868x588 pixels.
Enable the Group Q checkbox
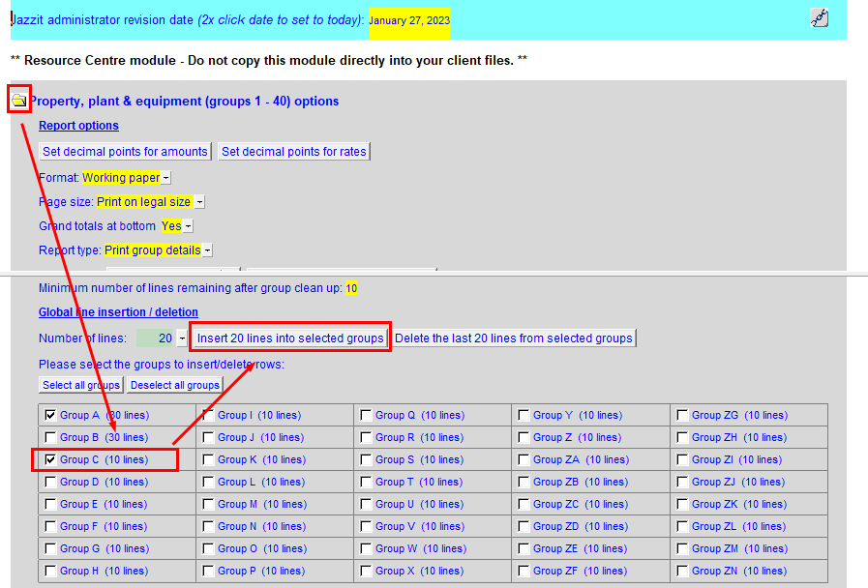[x=366, y=414]
